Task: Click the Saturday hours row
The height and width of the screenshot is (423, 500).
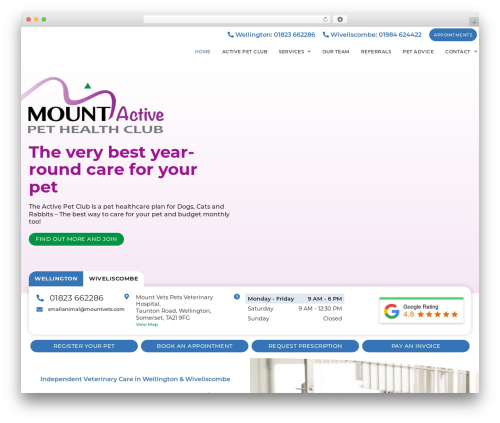Action: click(x=295, y=309)
